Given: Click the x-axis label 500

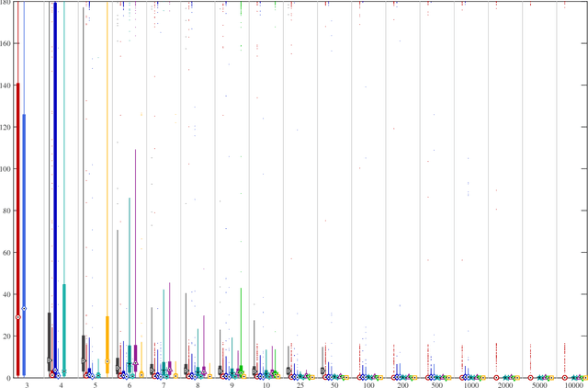Looking at the screenshot, I should (x=435, y=385).
